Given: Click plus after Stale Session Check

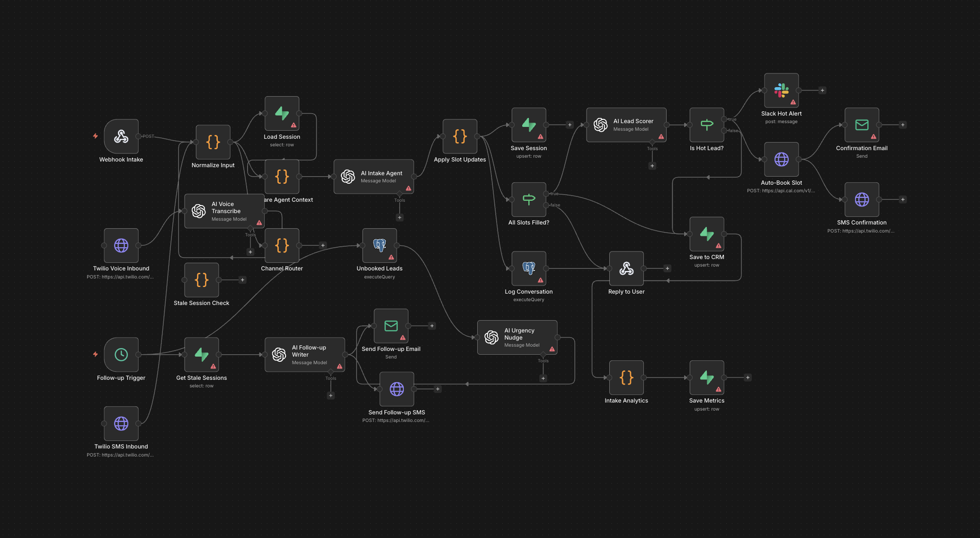Looking at the screenshot, I should tap(242, 280).
